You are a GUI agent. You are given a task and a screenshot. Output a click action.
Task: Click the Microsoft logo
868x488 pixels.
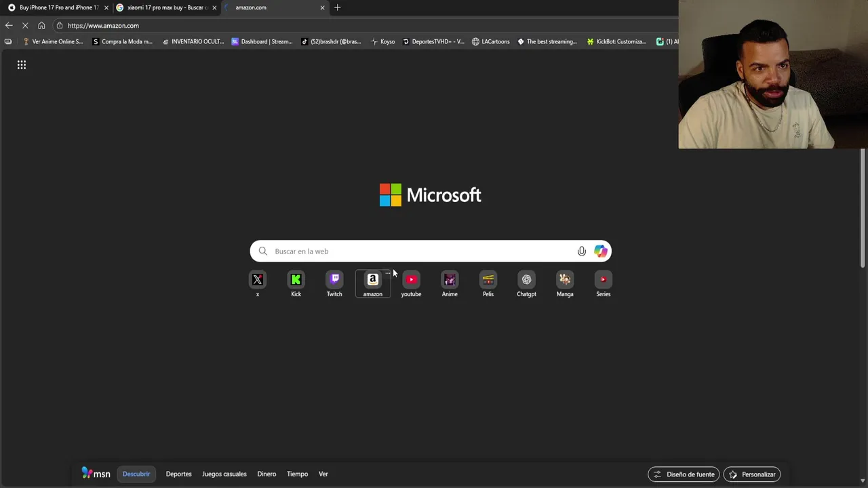point(431,195)
